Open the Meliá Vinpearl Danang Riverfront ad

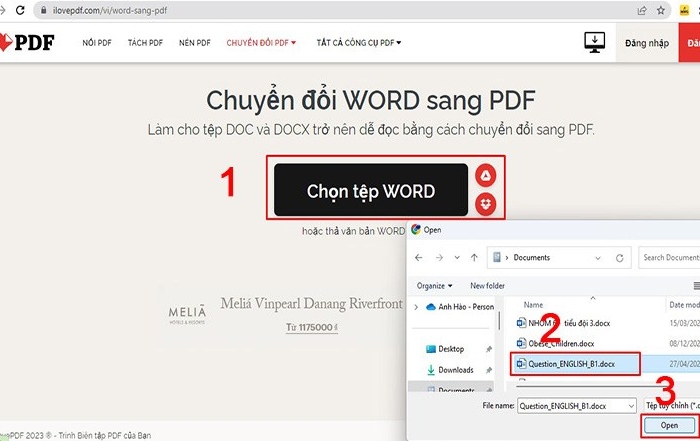tap(312, 304)
